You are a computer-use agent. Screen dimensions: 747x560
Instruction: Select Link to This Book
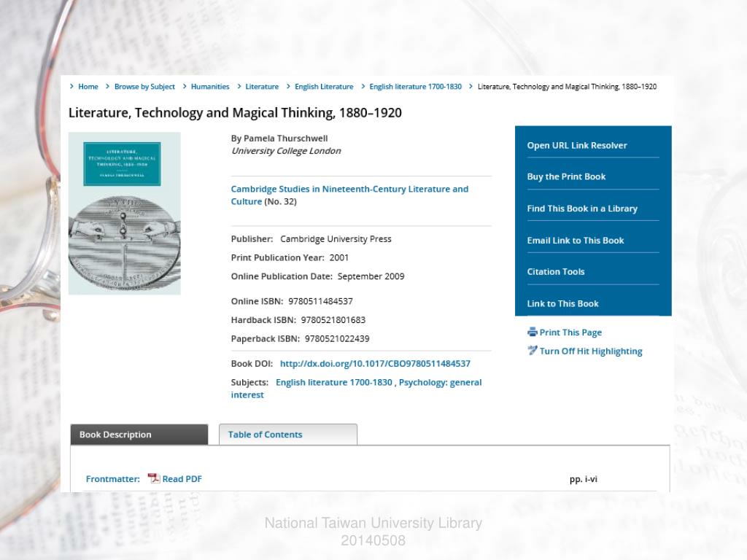[x=562, y=304]
